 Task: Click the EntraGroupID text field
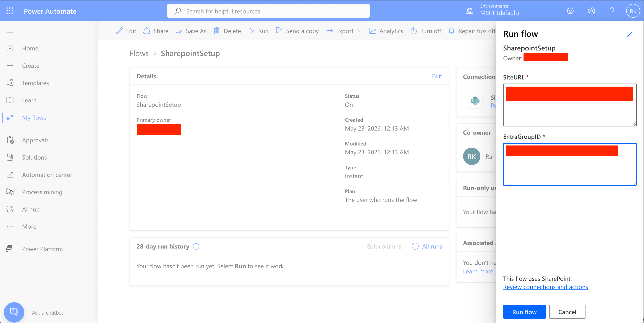(569, 164)
